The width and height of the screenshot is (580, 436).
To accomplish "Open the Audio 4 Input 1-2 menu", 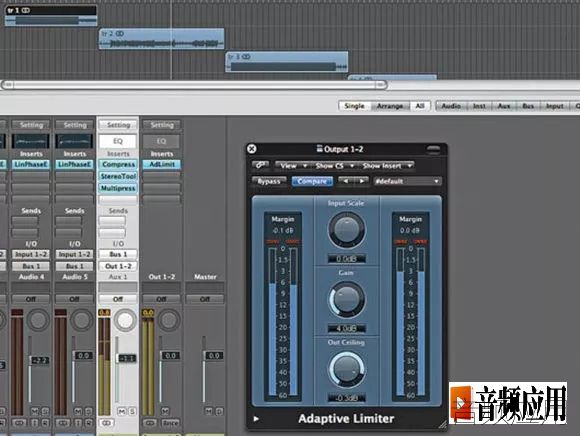I will point(30,254).
